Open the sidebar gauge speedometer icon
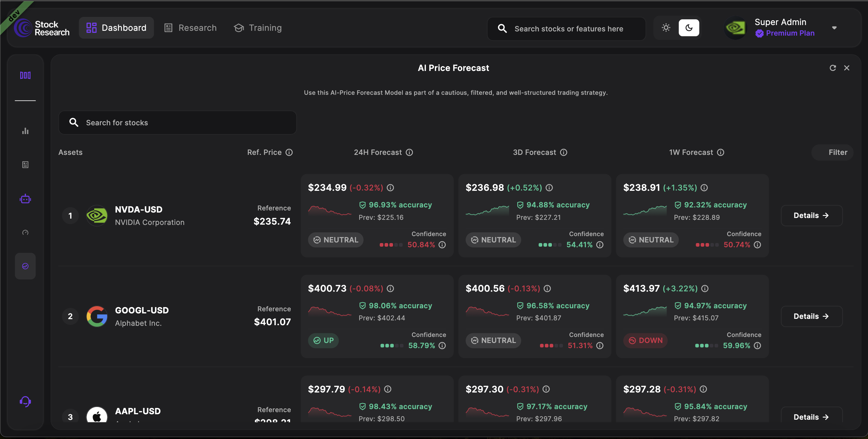This screenshot has width=868, height=439. pyautogui.click(x=25, y=232)
